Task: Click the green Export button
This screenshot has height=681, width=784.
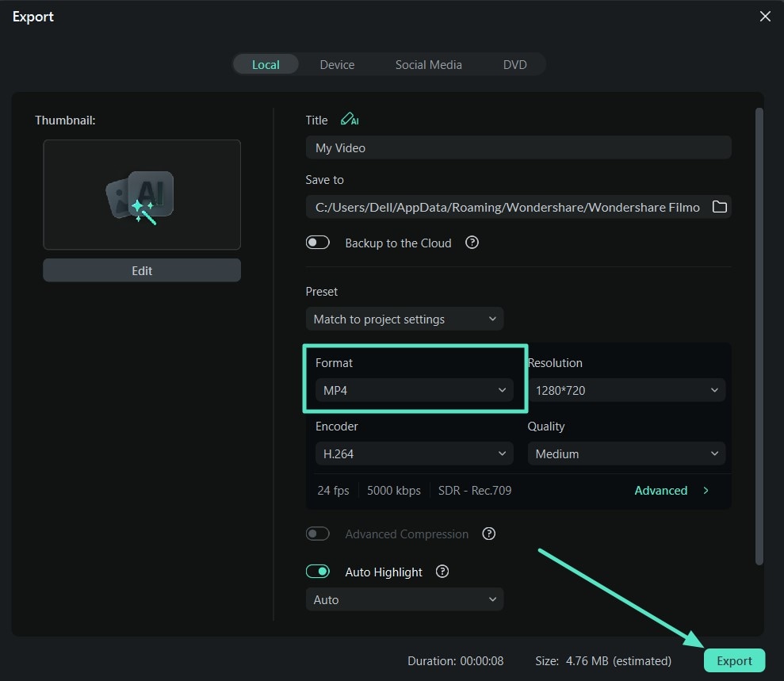Action: (734, 660)
